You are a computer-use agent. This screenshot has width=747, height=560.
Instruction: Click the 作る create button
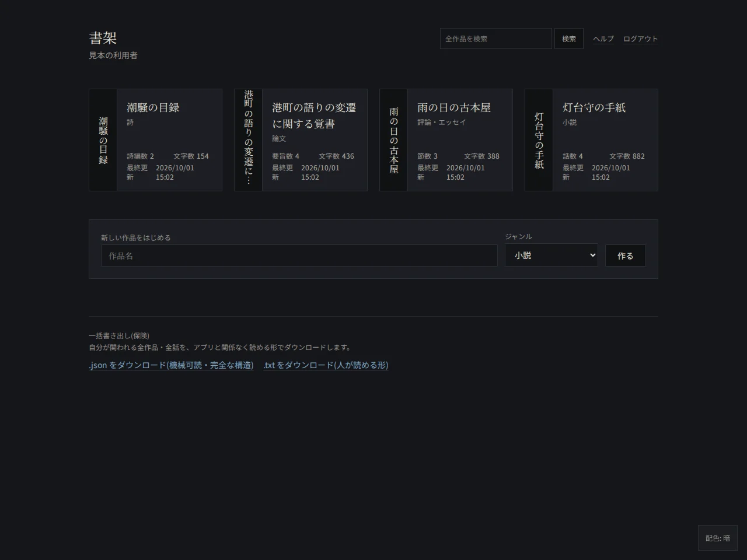point(626,256)
